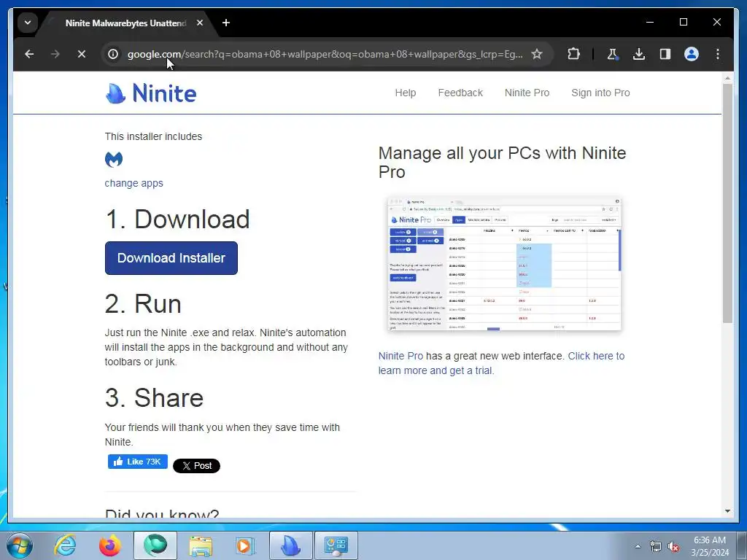Click the Manage all your PCs heading
Viewport: 747px width, 560px height.
coord(502,163)
